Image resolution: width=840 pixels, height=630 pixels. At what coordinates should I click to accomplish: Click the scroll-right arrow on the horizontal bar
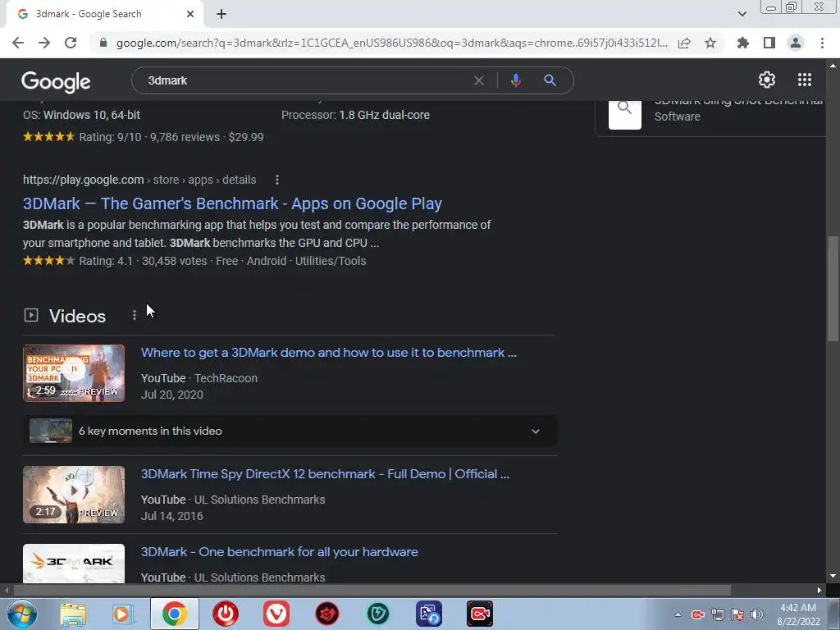point(819,590)
